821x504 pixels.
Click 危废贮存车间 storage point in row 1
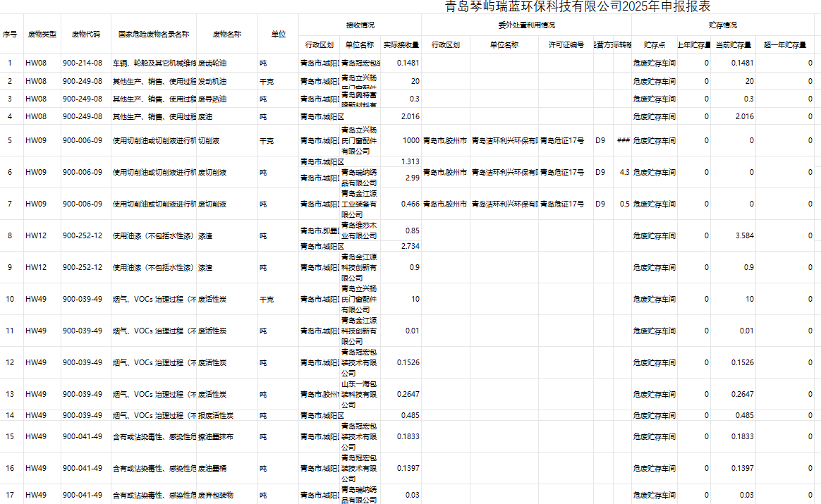click(655, 63)
